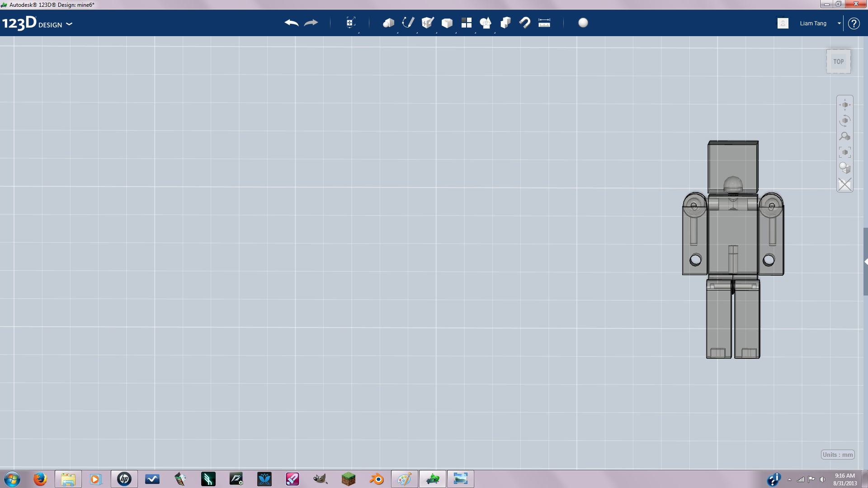Open the Liam Tang account dropdown

(839, 23)
